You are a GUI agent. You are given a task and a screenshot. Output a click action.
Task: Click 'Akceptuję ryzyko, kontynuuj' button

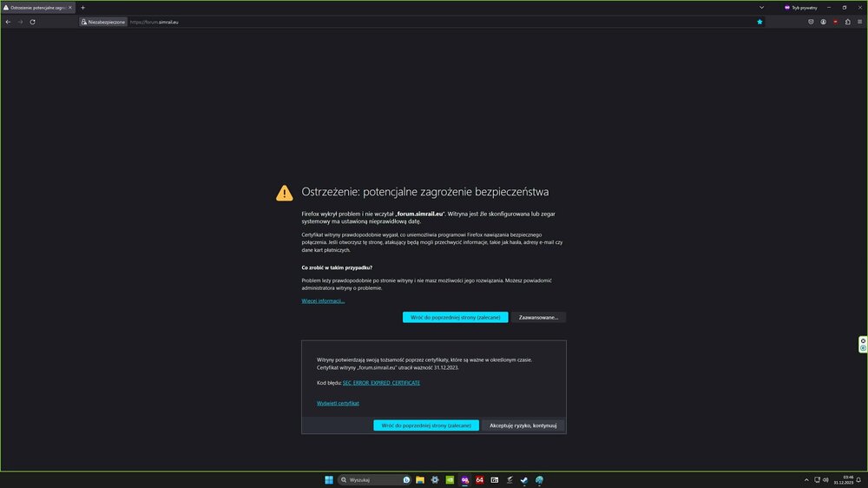[523, 425]
